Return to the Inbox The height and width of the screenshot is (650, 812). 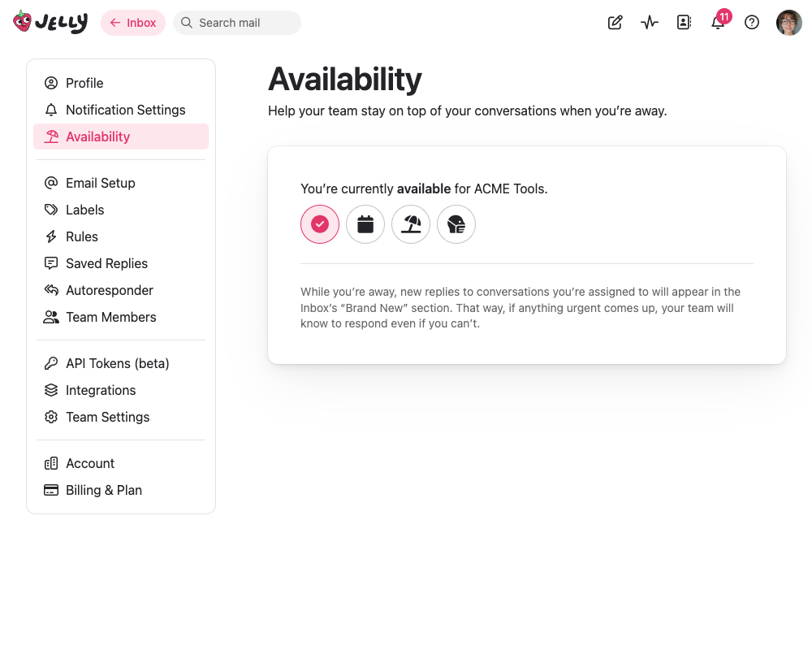click(x=132, y=23)
